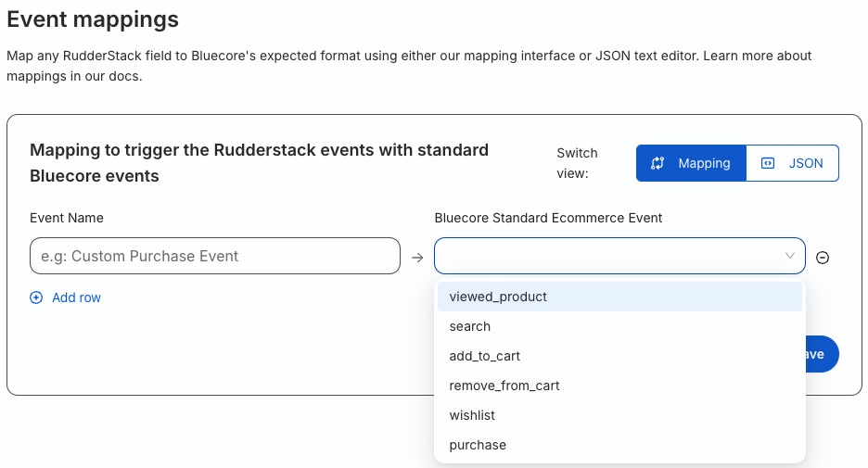Click the code icon in JSON tab

pyautogui.click(x=767, y=163)
